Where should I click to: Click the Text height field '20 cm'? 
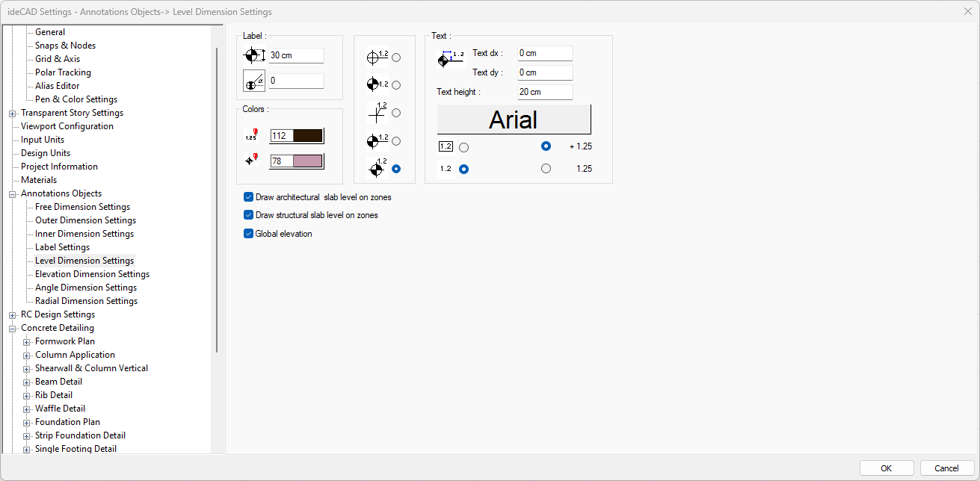545,92
